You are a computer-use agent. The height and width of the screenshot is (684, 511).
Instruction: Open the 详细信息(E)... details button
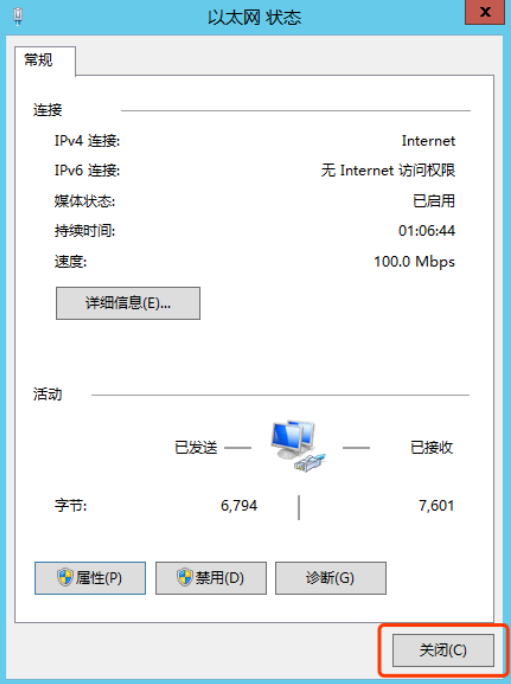(128, 303)
